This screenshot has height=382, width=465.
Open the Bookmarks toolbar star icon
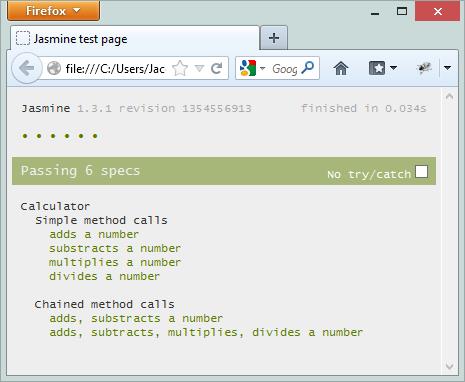377,68
